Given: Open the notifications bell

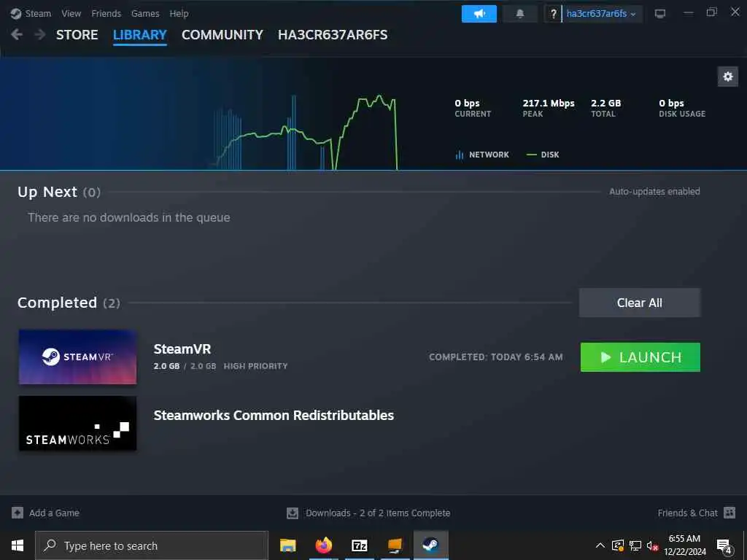Looking at the screenshot, I should (x=519, y=14).
